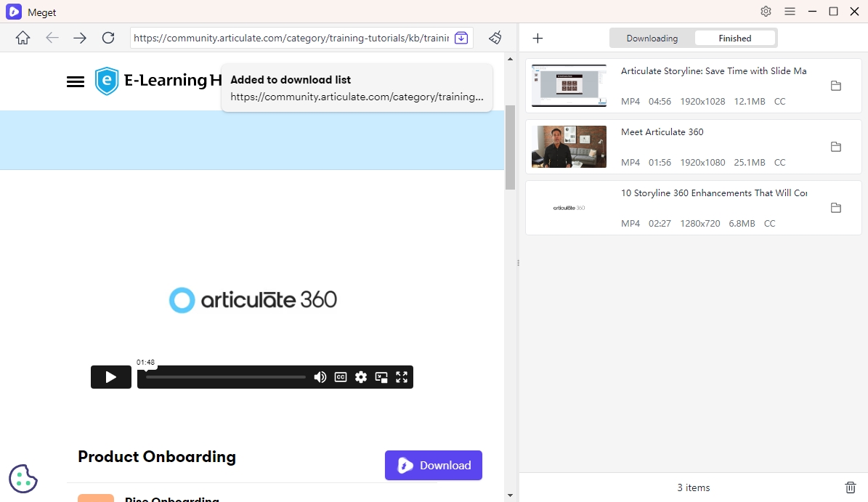Delete all items with the trash icon
868x502 pixels.
851,487
